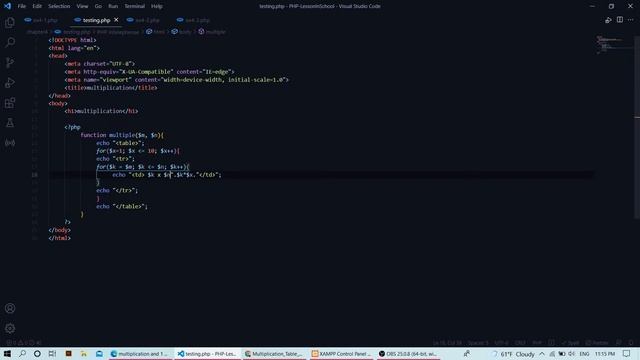This screenshot has height=360, width=640.
Task: Click the body breadcrumb segment
Action: (x=182, y=32)
